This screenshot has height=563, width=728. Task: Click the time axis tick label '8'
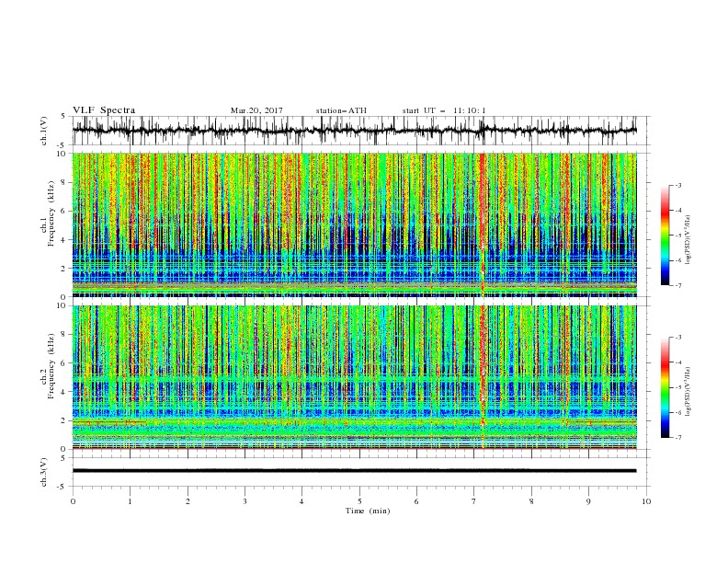click(531, 501)
